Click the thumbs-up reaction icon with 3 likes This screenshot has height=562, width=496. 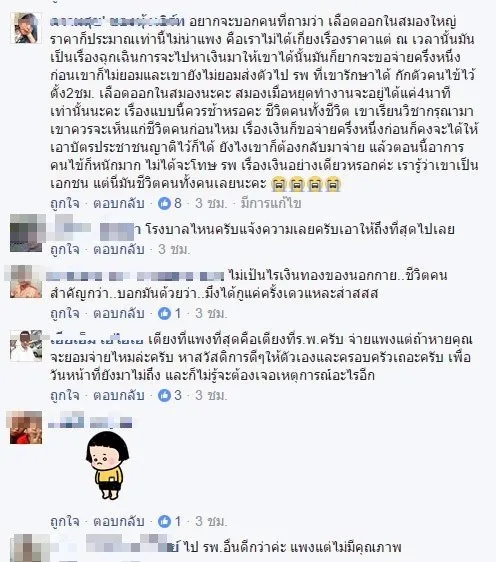[x=164, y=395]
